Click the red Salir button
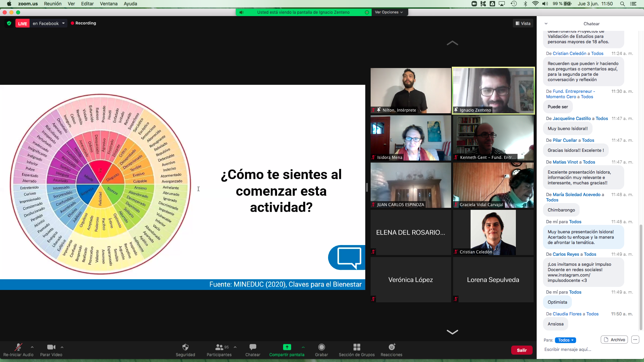The height and width of the screenshot is (362, 644). pyautogui.click(x=522, y=350)
